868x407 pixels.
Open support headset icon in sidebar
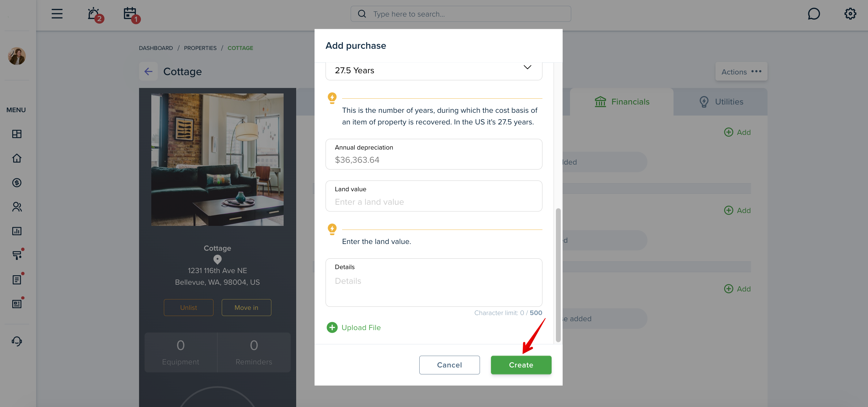pyautogui.click(x=17, y=341)
